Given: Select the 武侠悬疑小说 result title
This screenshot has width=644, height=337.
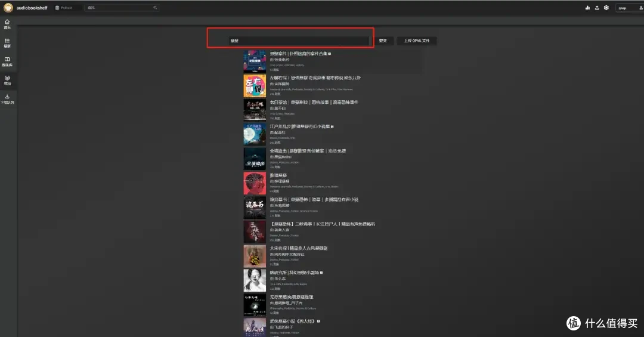Looking at the screenshot, I should click(x=292, y=321).
